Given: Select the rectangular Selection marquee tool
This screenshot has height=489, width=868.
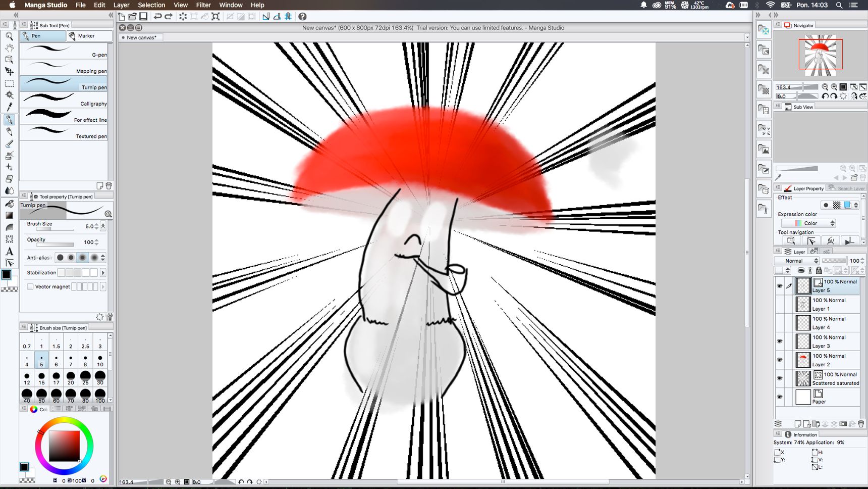Looking at the screenshot, I should click(x=9, y=83).
